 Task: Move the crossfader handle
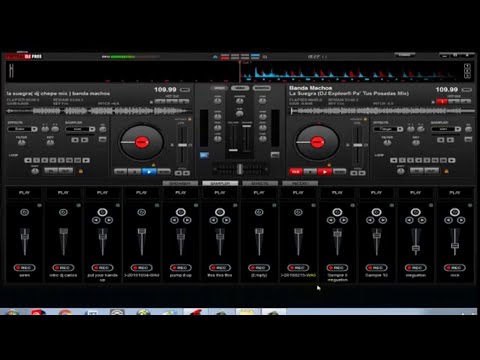tap(240, 169)
